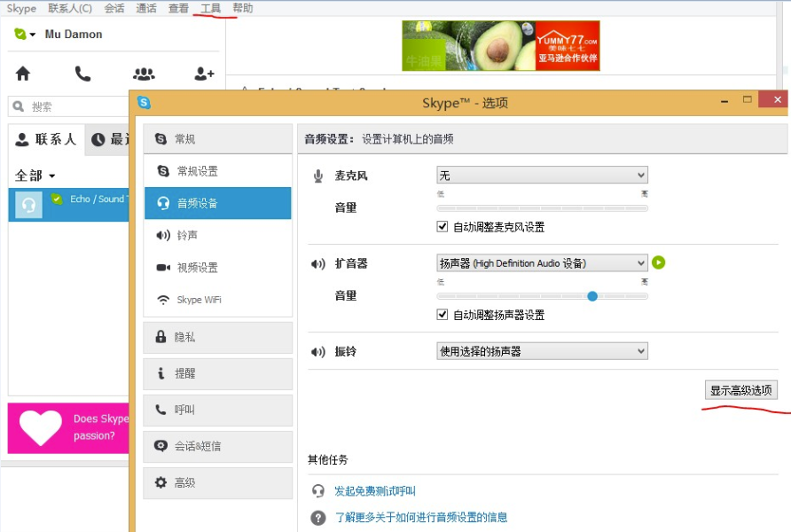
Task: Open the 会话 menu
Action: tap(114, 8)
